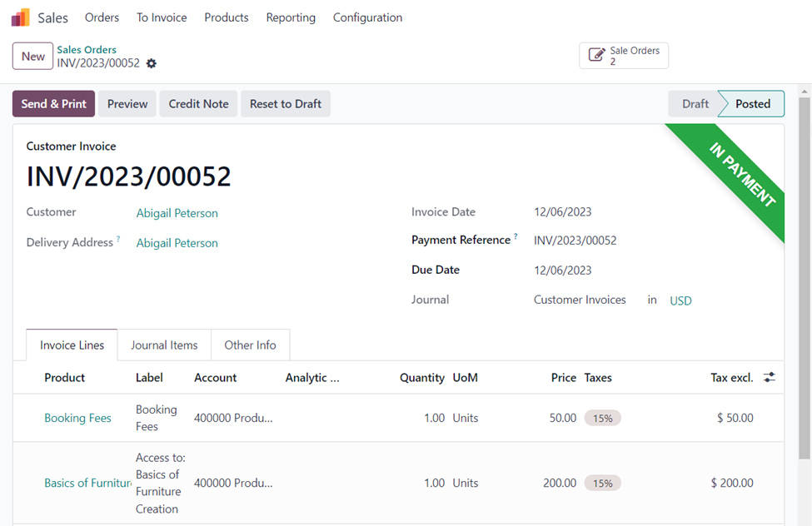Expand the Configuration menu
This screenshot has width=812, height=526.
tap(367, 17)
